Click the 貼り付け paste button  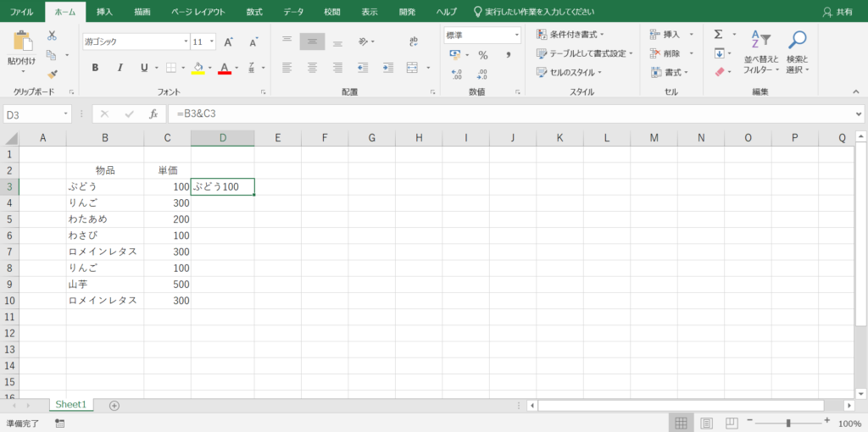22,49
